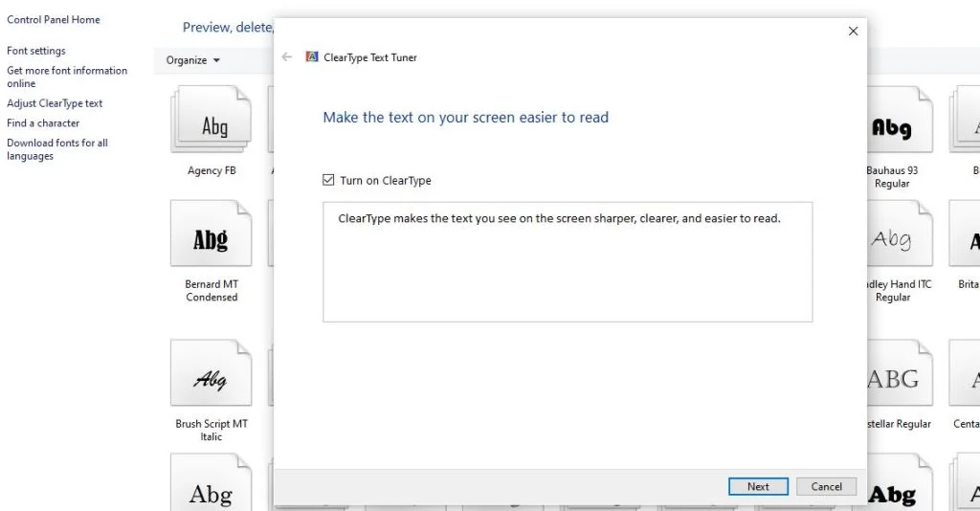Click the Adjust ClearType text link

click(x=55, y=103)
